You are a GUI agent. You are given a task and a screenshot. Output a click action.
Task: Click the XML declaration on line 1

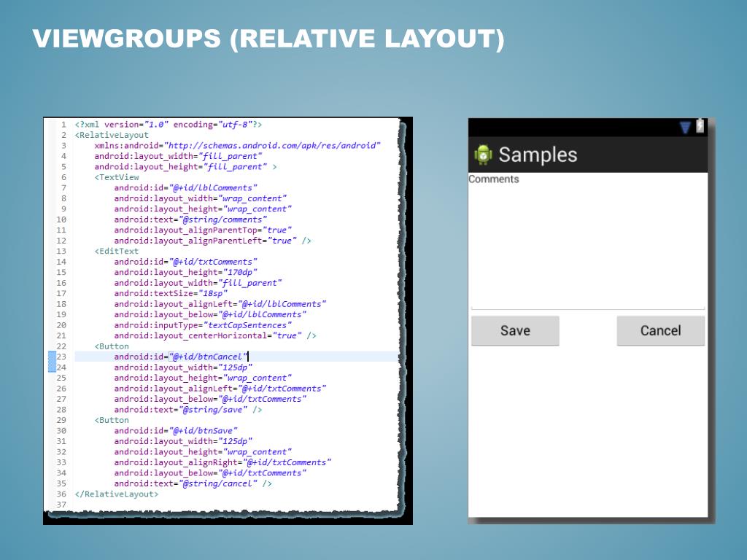coord(169,124)
